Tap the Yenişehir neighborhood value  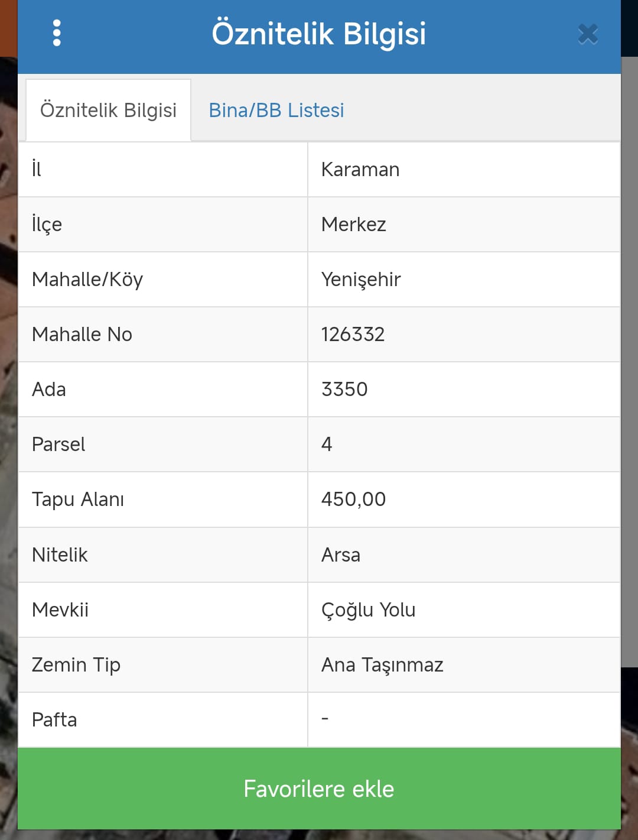(361, 280)
